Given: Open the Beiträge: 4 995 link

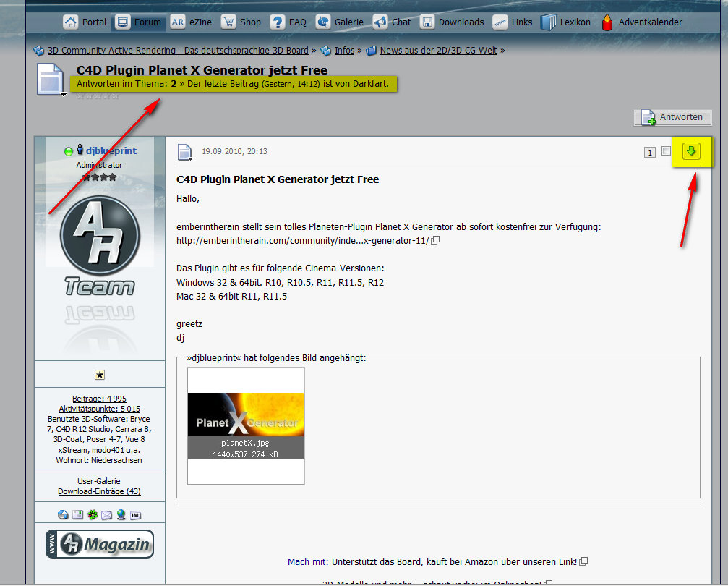Looking at the screenshot, I should click(x=99, y=399).
